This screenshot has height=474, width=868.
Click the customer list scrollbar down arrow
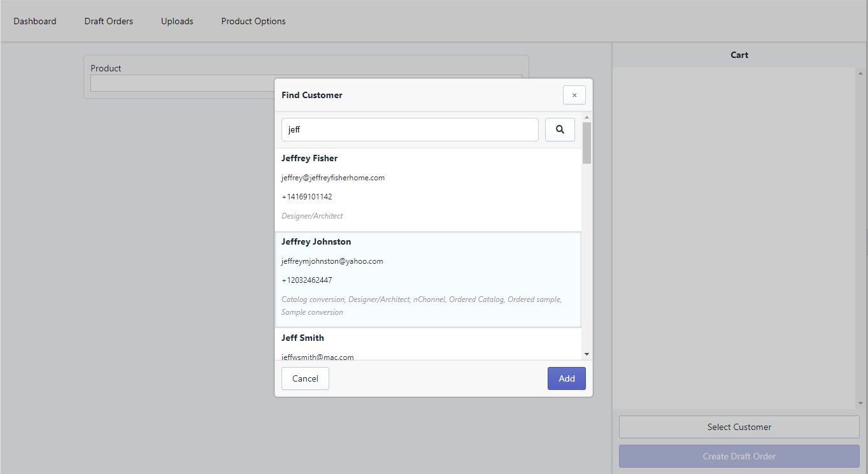point(587,354)
